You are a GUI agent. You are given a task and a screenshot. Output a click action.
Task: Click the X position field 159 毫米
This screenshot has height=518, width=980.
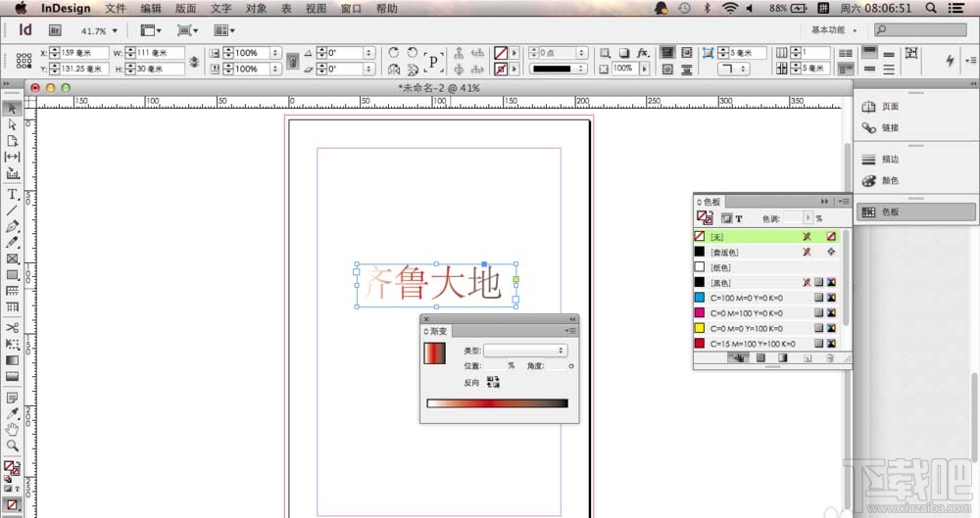[83, 53]
